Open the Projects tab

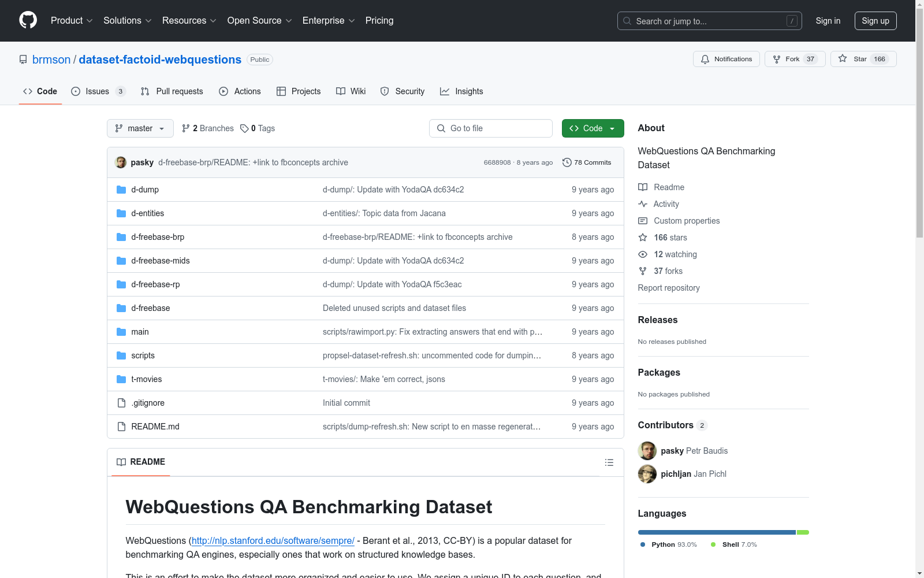(x=299, y=91)
